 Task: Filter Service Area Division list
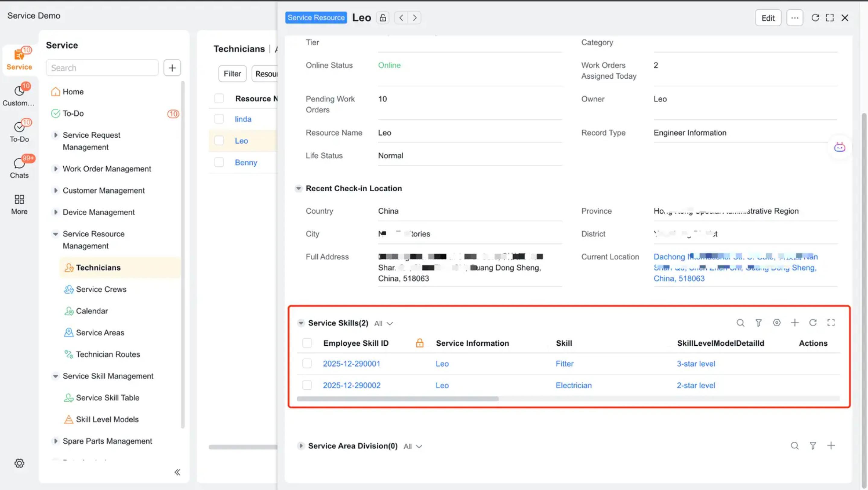(x=813, y=446)
